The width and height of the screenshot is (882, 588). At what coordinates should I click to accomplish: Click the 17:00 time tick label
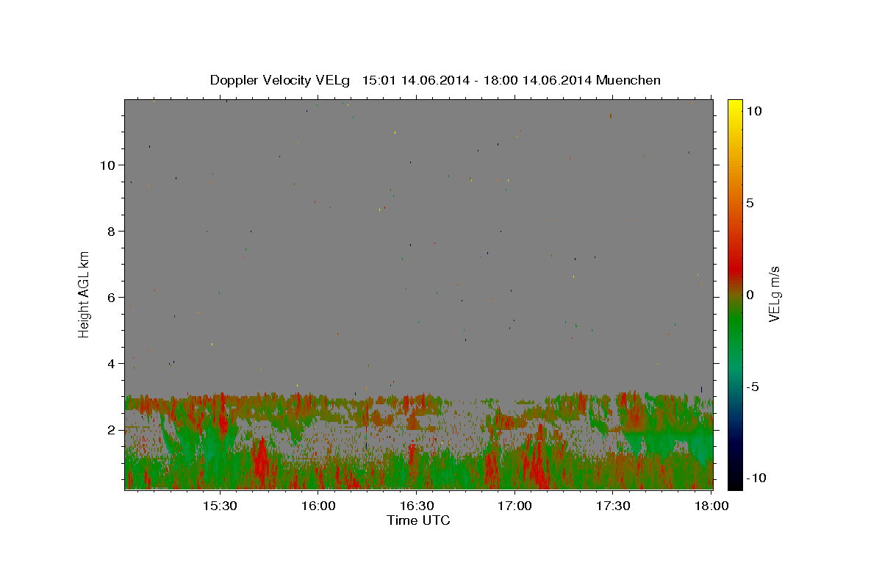tap(514, 506)
